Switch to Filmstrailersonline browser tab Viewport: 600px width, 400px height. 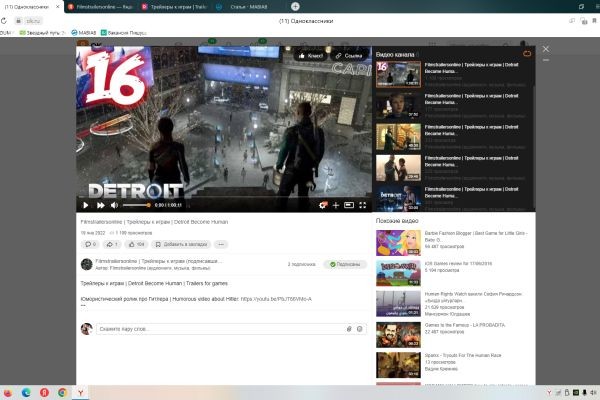tap(100, 7)
